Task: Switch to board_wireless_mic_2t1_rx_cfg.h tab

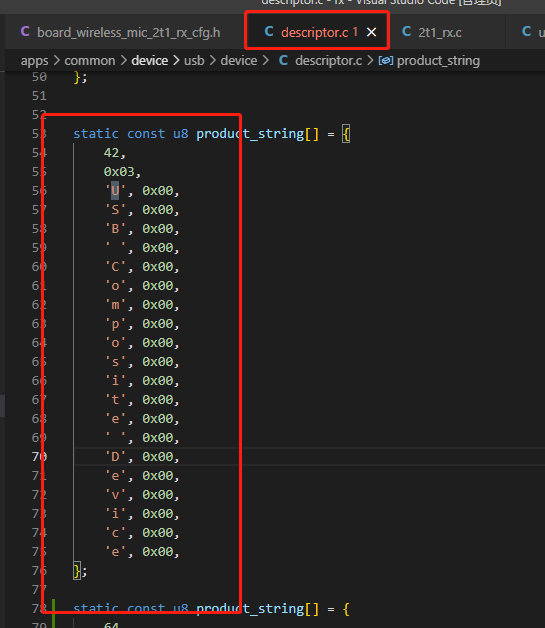Action: click(128, 32)
